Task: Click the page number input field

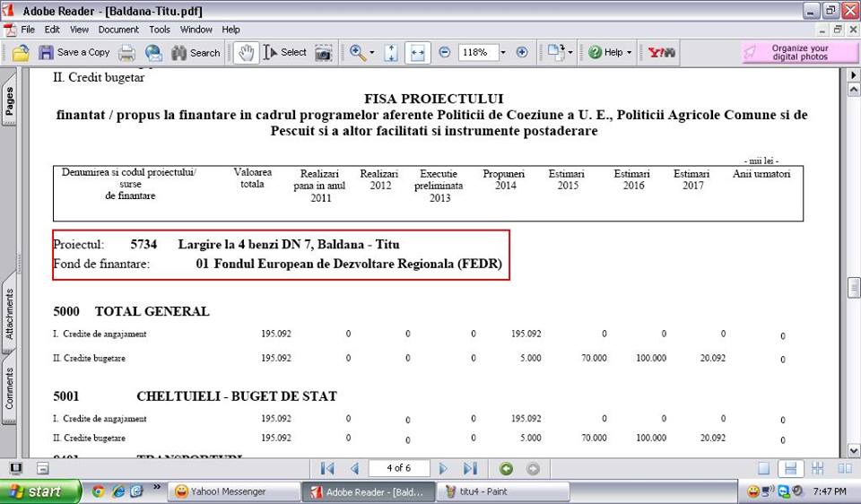Action: click(x=398, y=468)
